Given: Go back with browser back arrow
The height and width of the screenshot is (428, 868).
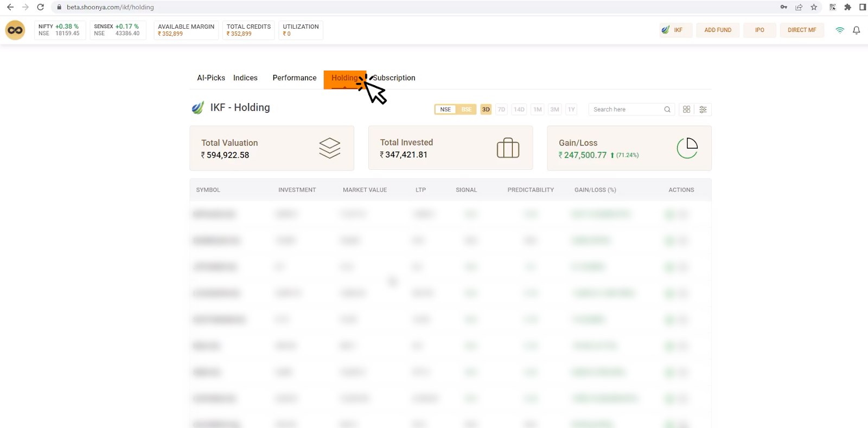Looking at the screenshot, I should pos(10,7).
